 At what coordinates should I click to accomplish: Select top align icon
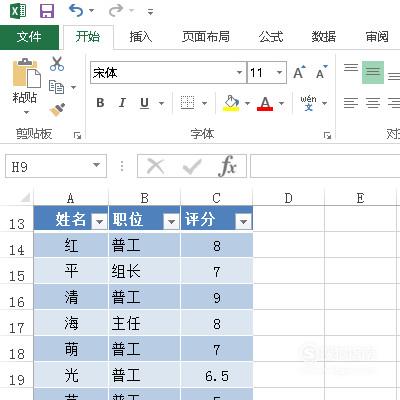pyautogui.click(x=351, y=68)
